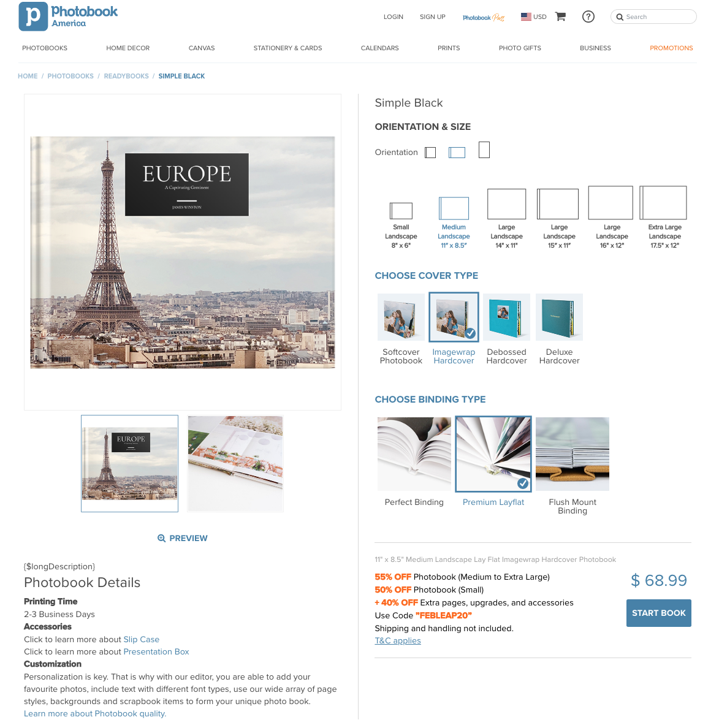
Task: Click the help question mark icon
Action: point(588,17)
